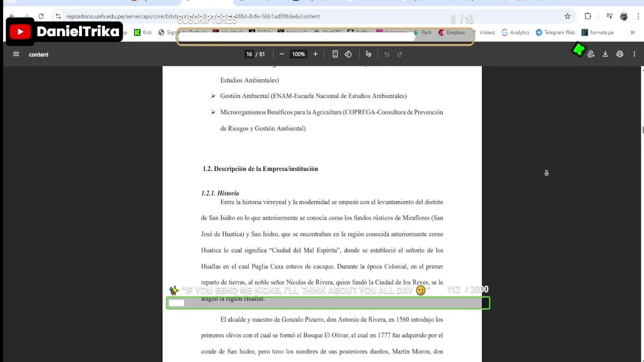Download the PDF document
The image size is (644, 362).
click(605, 54)
